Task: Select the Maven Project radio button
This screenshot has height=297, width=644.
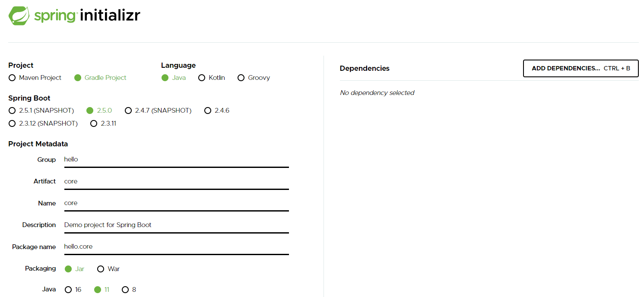Action: point(35,78)
